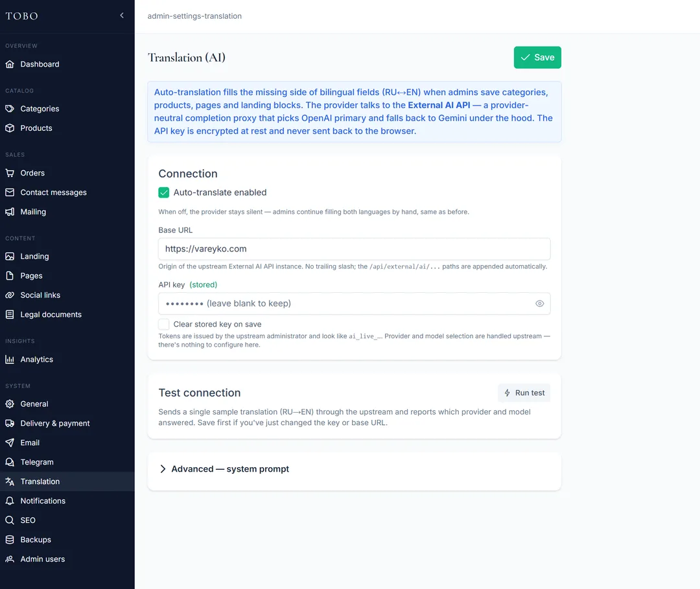This screenshot has width=700, height=589.
Task: Collapse the sidebar with the chevron arrow
Action: 122,15
